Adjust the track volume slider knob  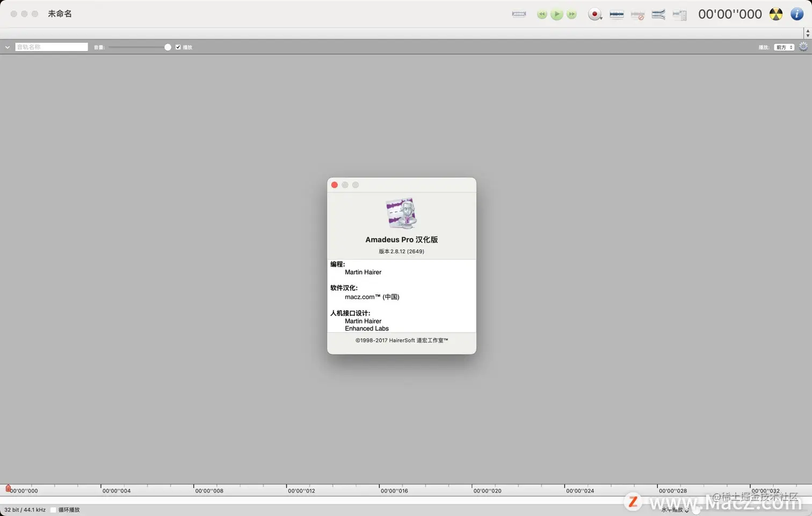[168, 47]
